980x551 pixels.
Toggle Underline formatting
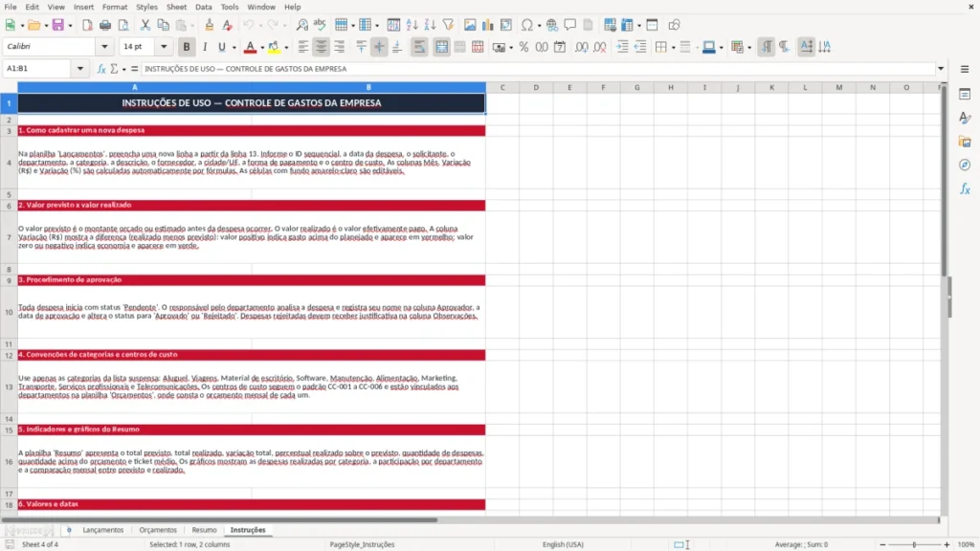tap(221, 47)
